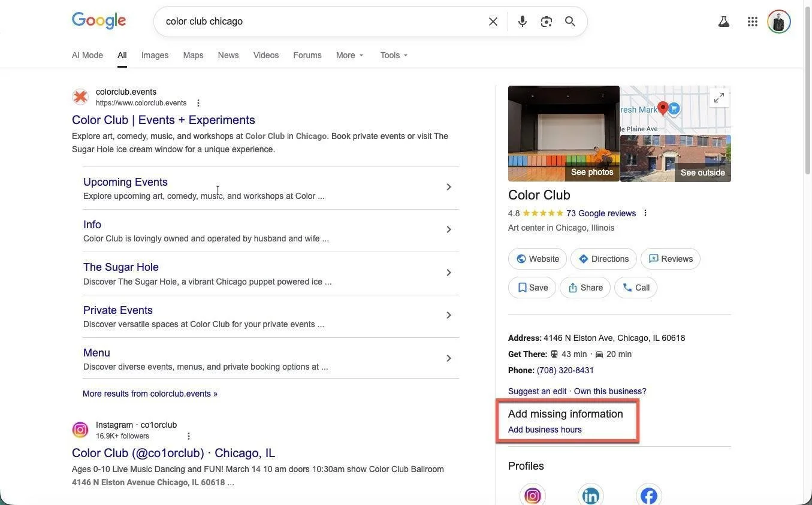Click the Website button

pyautogui.click(x=538, y=259)
